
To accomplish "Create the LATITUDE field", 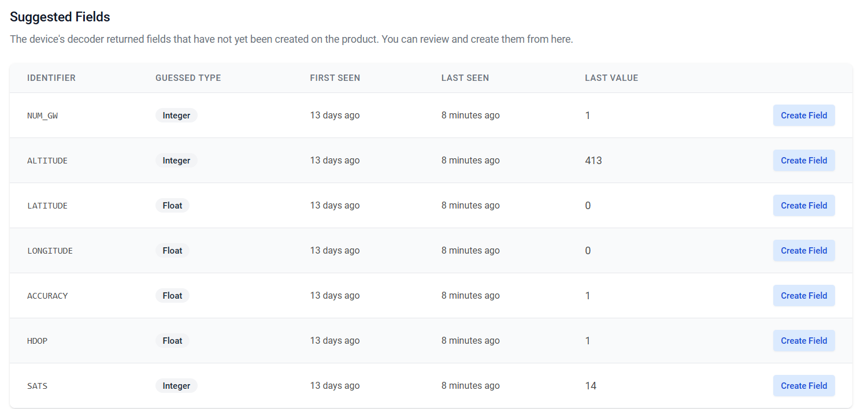I will click(803, 206).
